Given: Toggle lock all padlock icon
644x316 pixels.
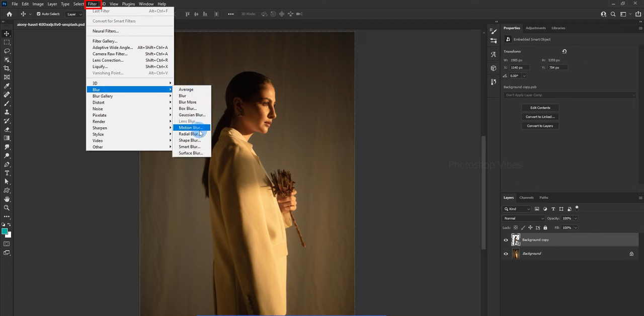Looking at the screenshot, I should pyautogui.click(x=545, y=227).
